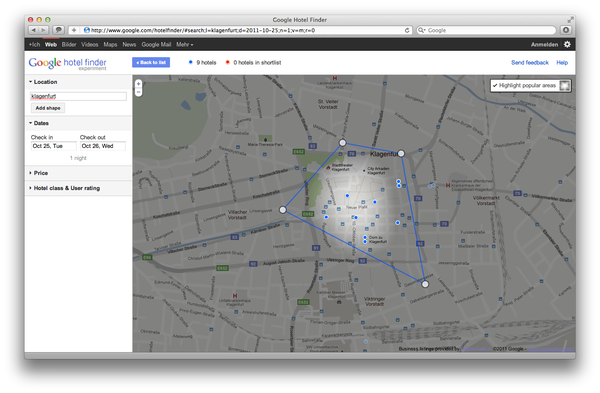Open the Mehr dropdown menu
600x393 pixels.
click(184, 44)
